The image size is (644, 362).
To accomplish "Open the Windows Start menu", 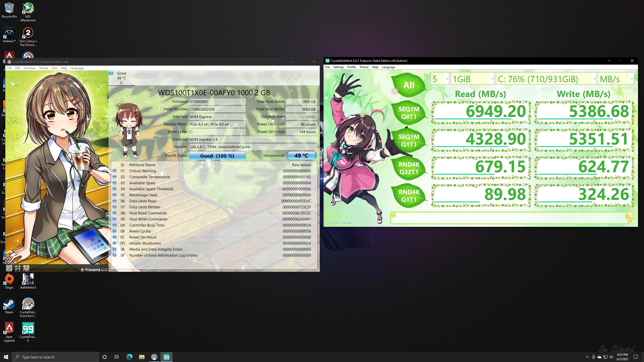I will (x=6, y=357).
